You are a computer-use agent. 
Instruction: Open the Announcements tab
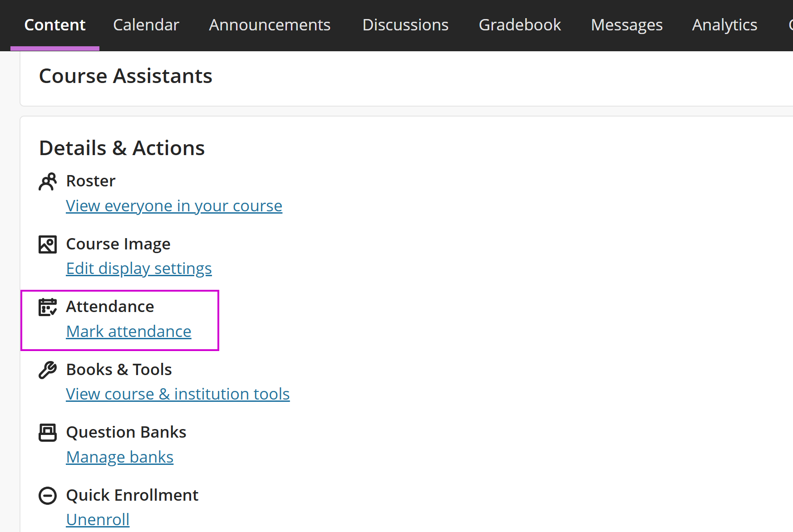270,25
